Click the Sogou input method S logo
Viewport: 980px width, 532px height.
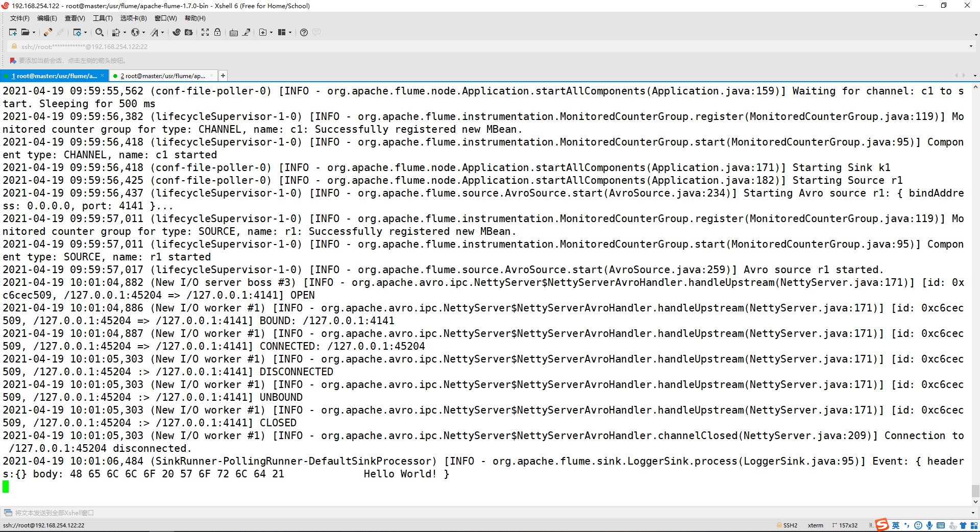[882, 525]
